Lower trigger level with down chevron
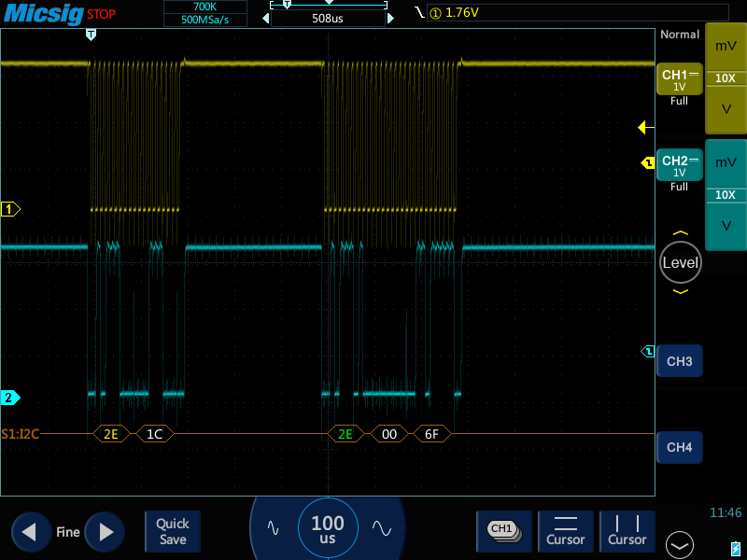The height and width of the screenshot is (560, 747). (x=681, y=291)
